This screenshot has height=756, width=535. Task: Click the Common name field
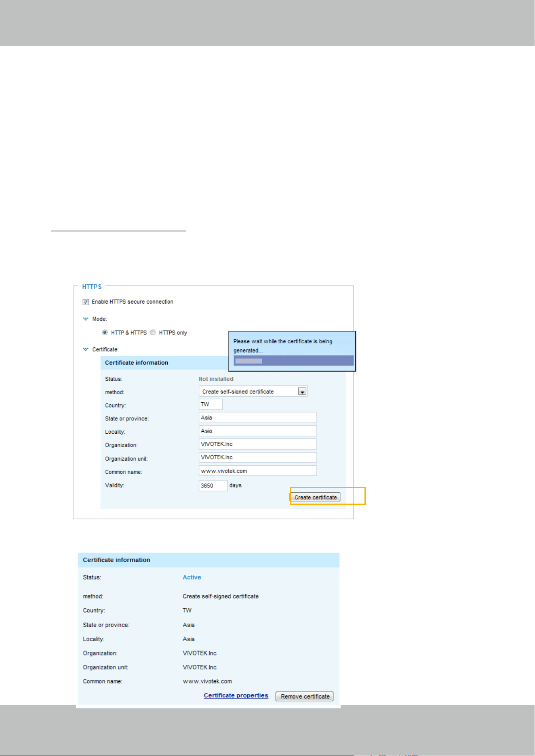coord(258,471)
